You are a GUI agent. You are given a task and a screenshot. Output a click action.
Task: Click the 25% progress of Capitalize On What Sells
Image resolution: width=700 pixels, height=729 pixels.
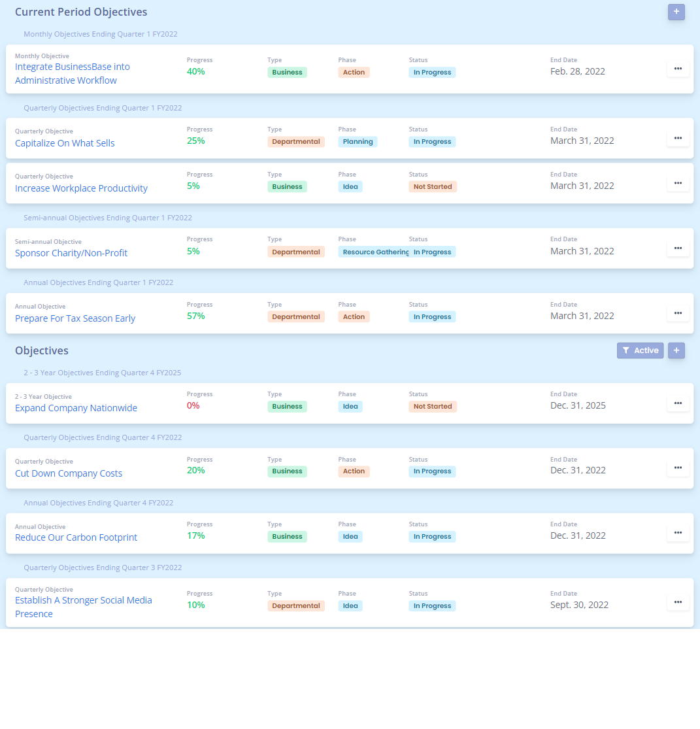point(195,141)
